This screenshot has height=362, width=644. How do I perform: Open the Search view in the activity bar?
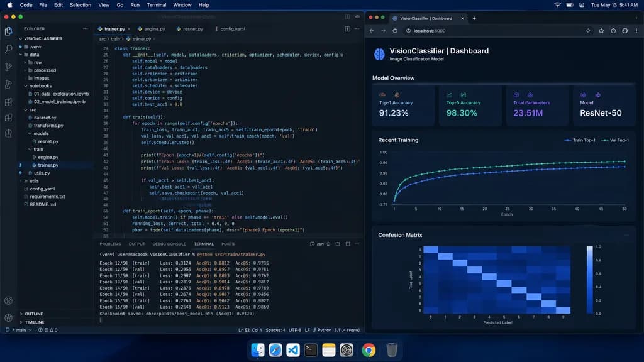[8, 49]
